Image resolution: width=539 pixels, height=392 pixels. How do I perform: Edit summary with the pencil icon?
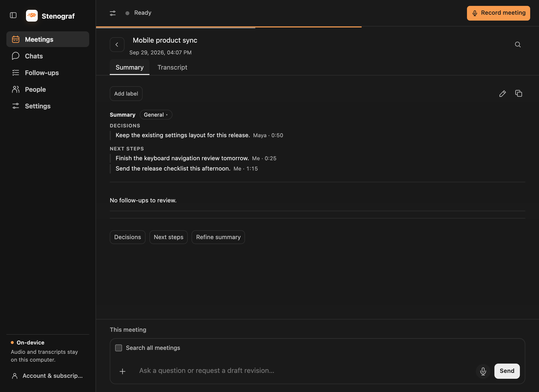pyautogui.click(x=502, y=94)
